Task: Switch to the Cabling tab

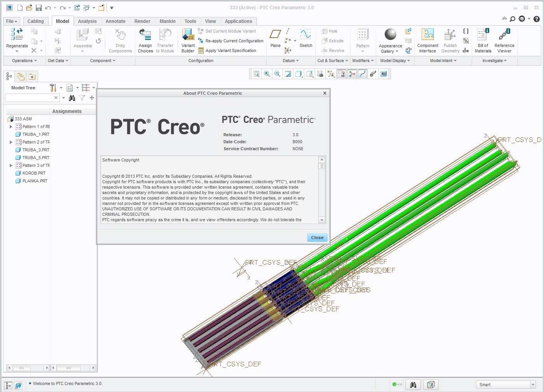Action: click(36, 21)
